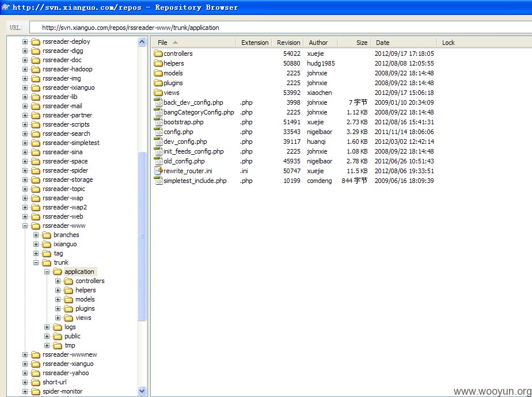Click the config.php file icon
Screen dimensions: 532x397
click(158, 132)
